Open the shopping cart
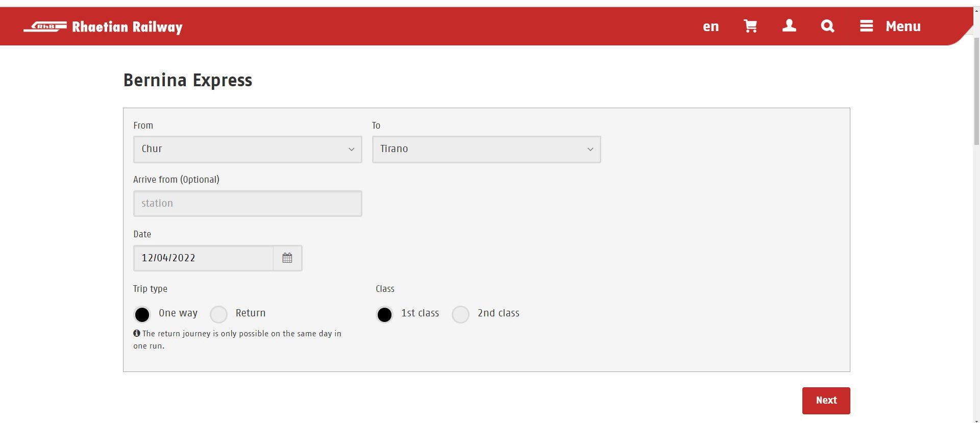This screenshot has width=980, height=423. (x=750, y=26)
